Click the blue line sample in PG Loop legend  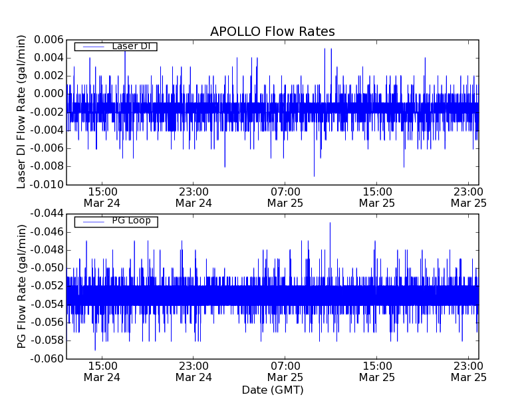point(90,221)
